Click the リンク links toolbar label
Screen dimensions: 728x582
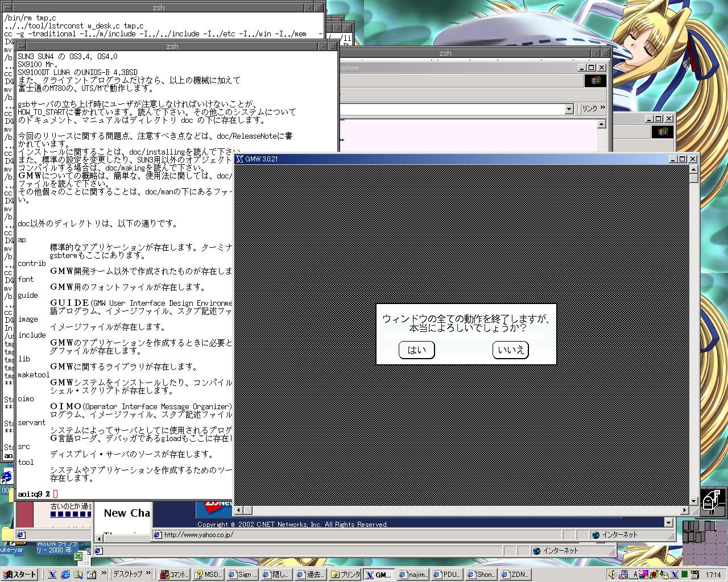589,109
